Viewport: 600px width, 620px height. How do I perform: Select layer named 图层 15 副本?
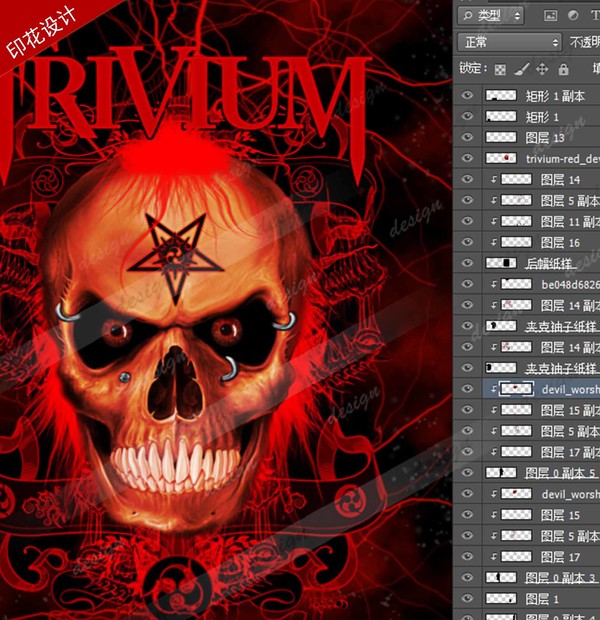(570, 410)
